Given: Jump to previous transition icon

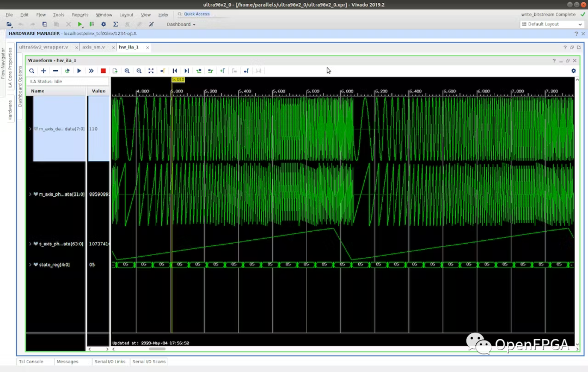Looking at the screenshot, I should pos(199,71).
